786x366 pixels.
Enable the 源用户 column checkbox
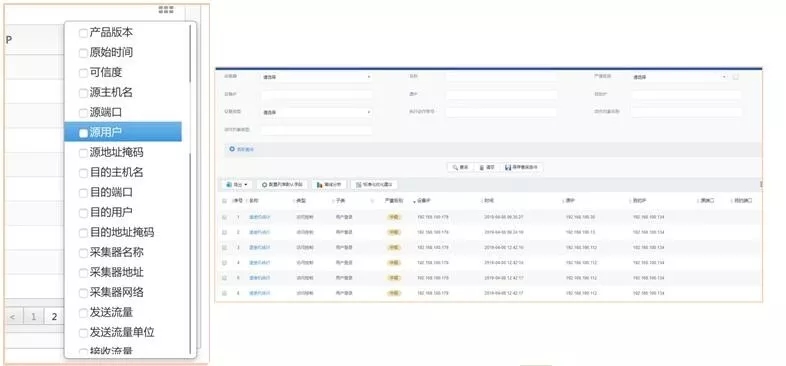click(83, 133)
